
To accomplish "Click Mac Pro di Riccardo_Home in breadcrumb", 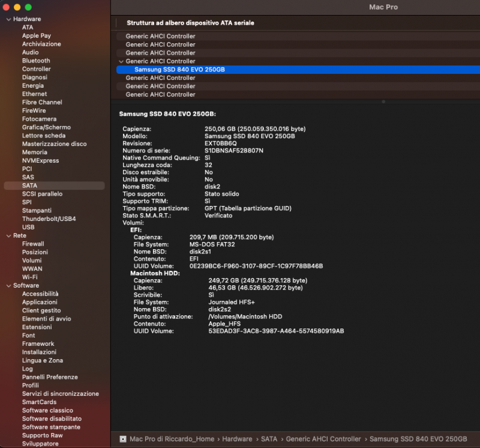I will [172, 439].
